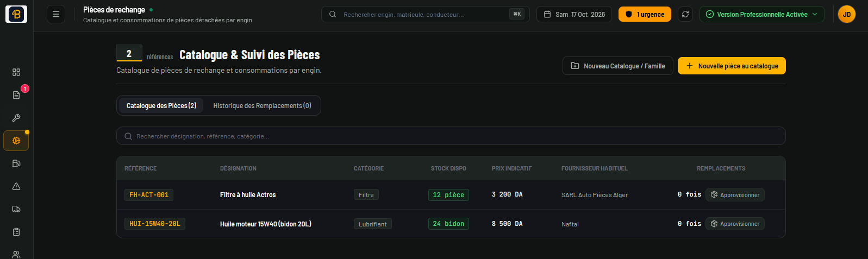Click the ⌘K shortcut badge
Image resolution: width=868 pixels, height=259 pixels.
[x=517, y=14]
